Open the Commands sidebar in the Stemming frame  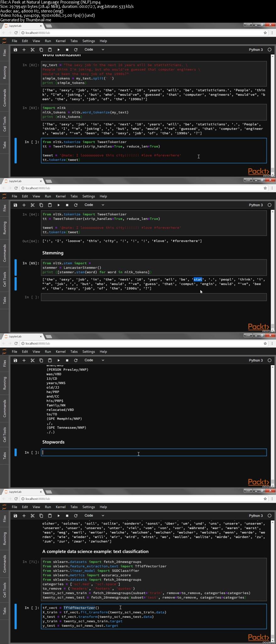(x=4, y=253)
